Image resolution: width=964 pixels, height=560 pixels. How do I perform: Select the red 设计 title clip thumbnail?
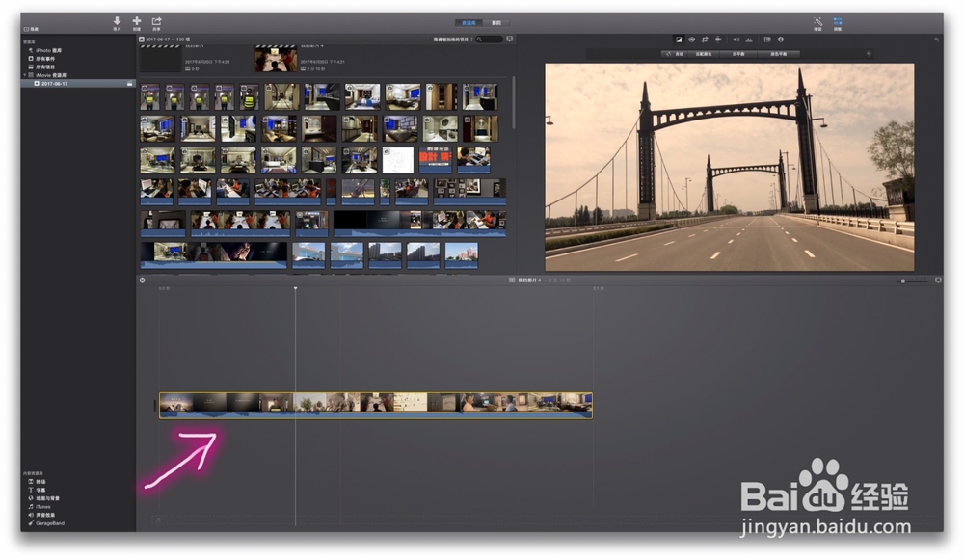click(x=436, y=160)
